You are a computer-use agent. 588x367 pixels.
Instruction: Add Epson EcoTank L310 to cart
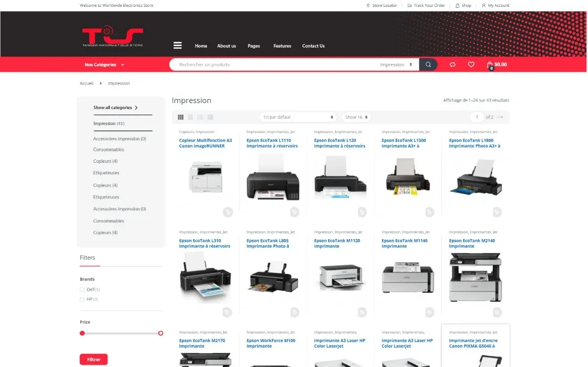pyautogui.click(x=227, y=312)
